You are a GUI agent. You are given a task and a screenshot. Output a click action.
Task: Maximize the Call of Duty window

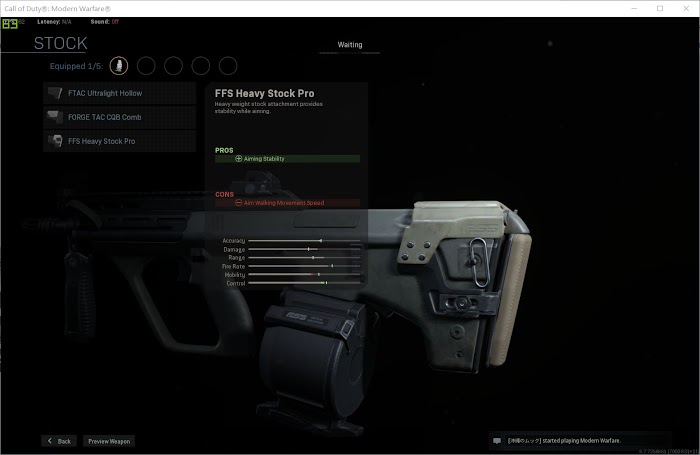coord(660,8)
